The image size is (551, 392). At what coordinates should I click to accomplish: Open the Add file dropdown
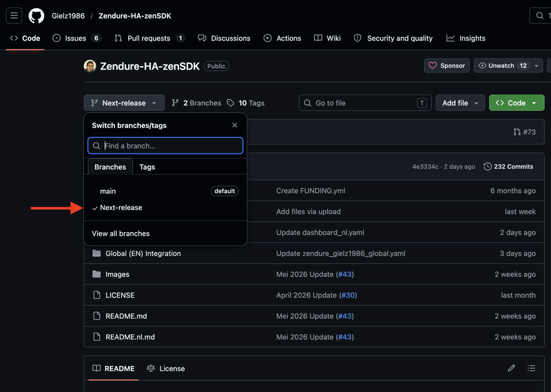click(x=460, y=103)
